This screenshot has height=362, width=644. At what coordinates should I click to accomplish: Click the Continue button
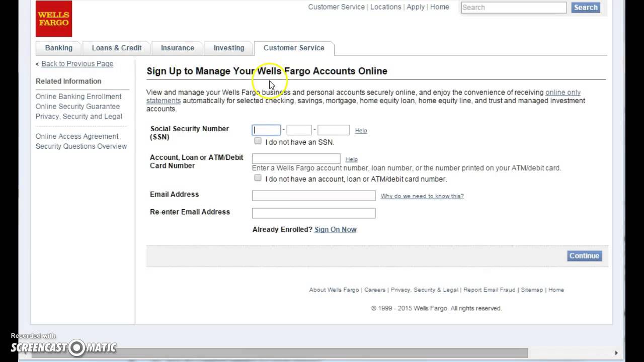pos(584,256)
